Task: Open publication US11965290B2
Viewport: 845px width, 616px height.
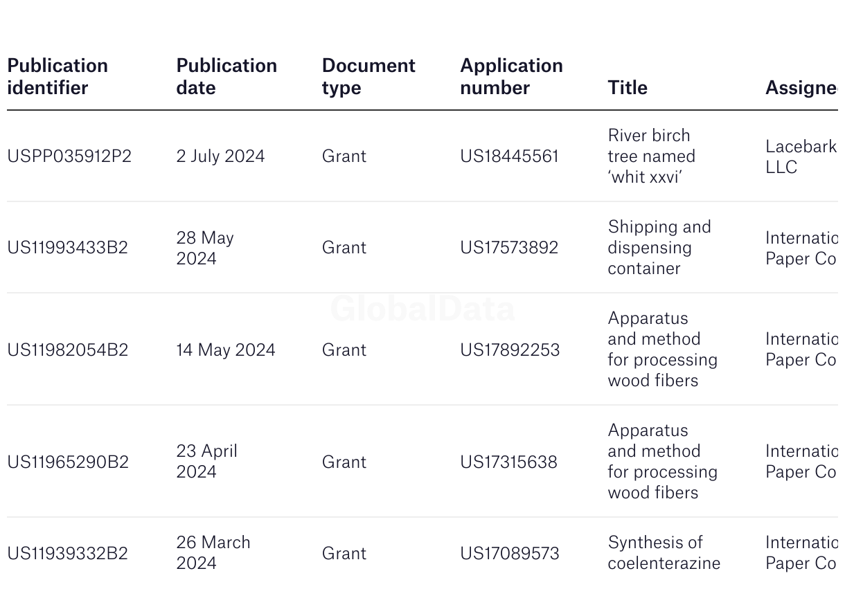Action: [68, 462]
